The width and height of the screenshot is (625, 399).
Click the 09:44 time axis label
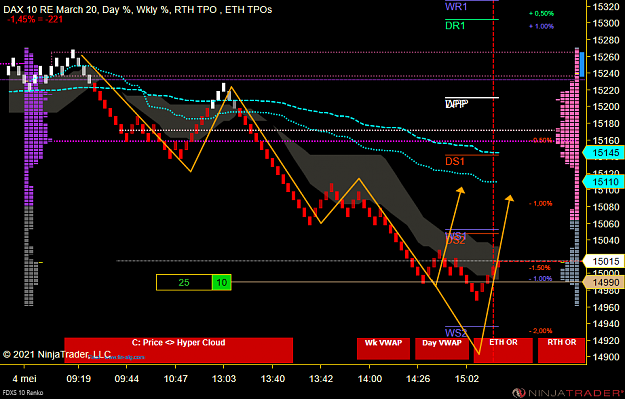tap(127, 378)
